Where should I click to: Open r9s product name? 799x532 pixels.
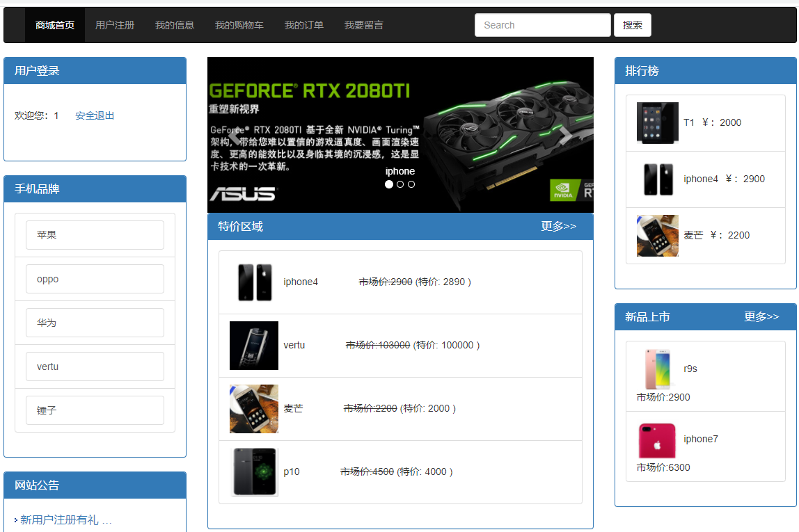pos(690,369)
